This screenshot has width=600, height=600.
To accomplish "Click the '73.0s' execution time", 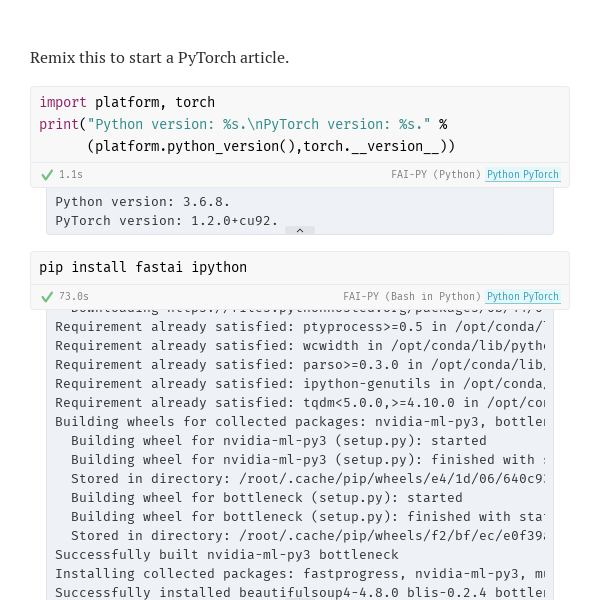I will 74,297.
